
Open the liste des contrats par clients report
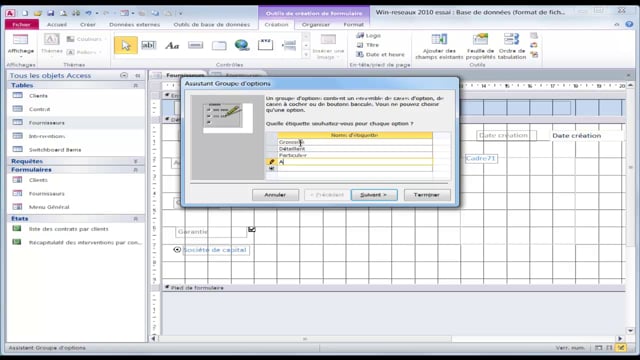pos(69,229)
